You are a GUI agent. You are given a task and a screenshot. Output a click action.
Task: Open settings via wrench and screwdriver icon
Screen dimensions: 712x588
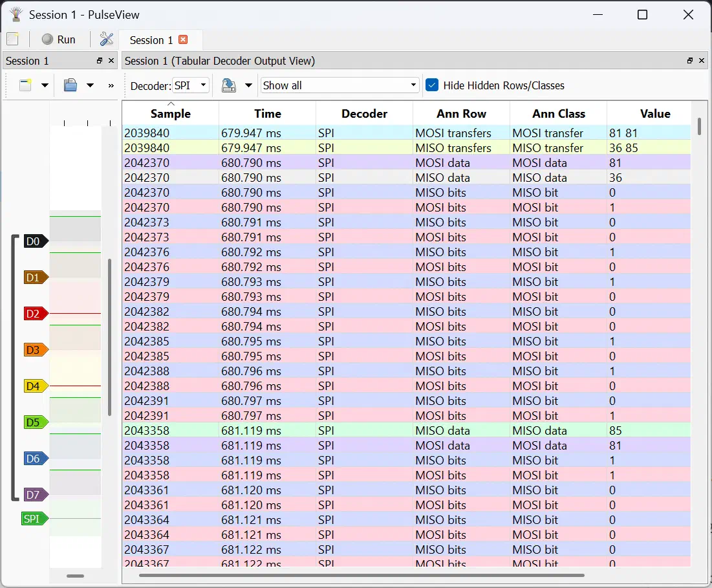tap(106, 39)
